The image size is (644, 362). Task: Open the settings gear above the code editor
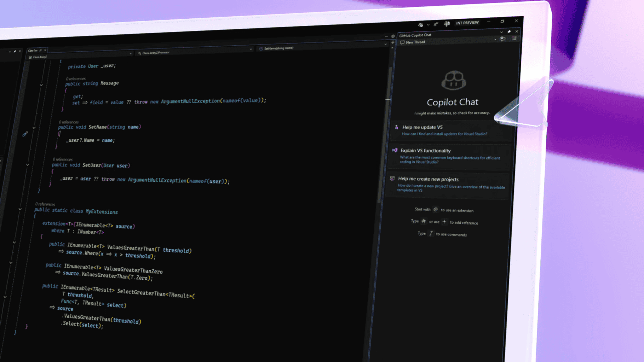tap(393, 36)
